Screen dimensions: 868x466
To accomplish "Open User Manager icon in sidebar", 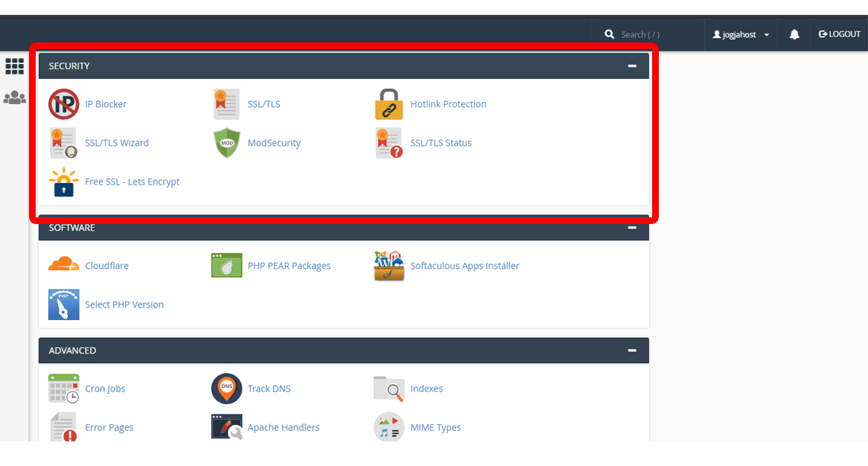I will 15,98.
